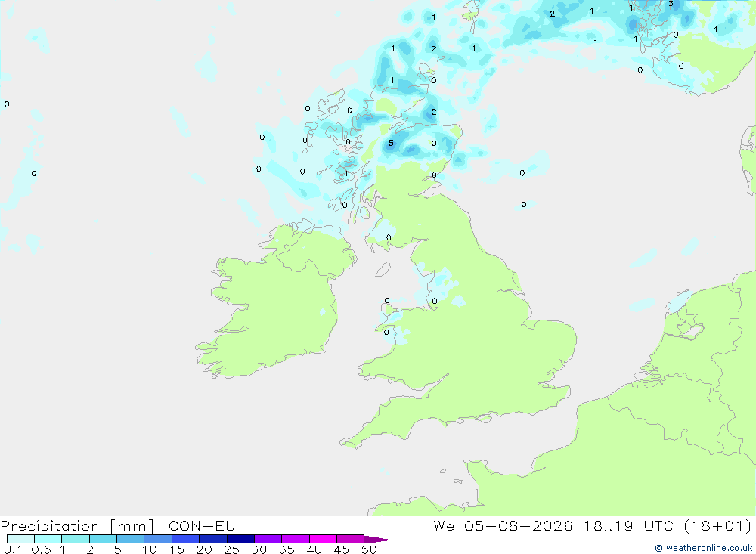This screenshot has height=554, width=756.
Task: Click the lightest 0.1–0.5 mm legend swatch
Action: tap(20, 539)
